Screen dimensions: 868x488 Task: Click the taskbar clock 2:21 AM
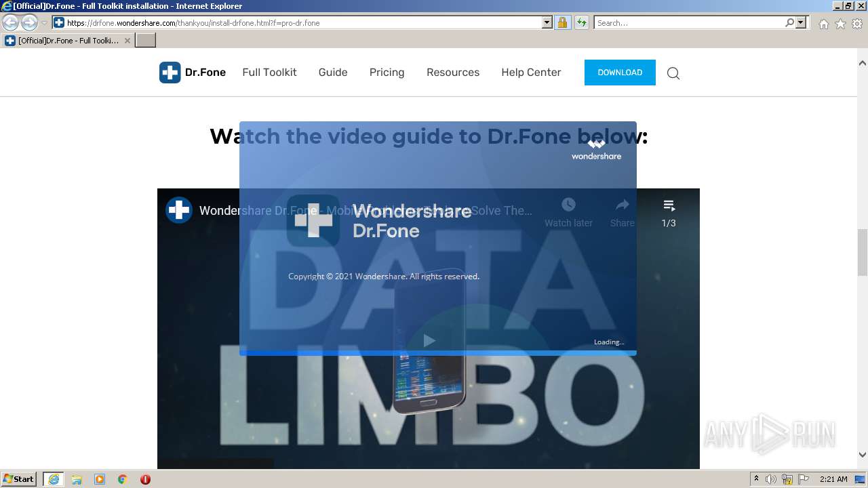pyautogui.click(x=833, y=479)
